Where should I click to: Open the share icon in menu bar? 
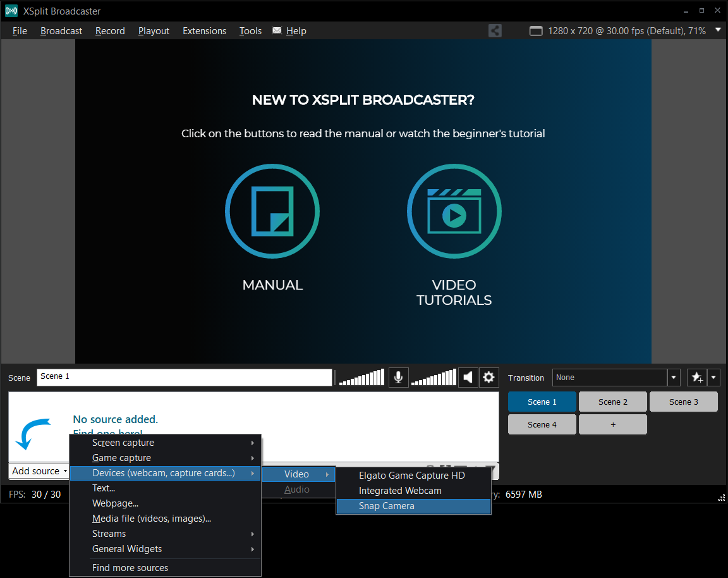495,30
